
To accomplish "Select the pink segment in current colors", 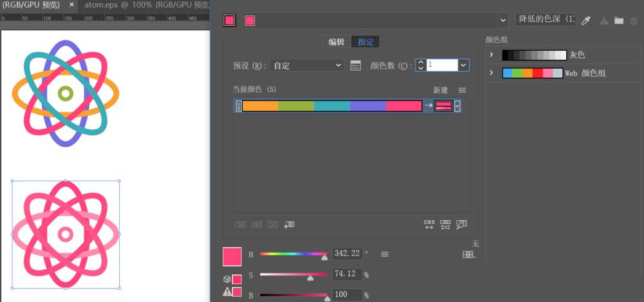I will (404, 106).
